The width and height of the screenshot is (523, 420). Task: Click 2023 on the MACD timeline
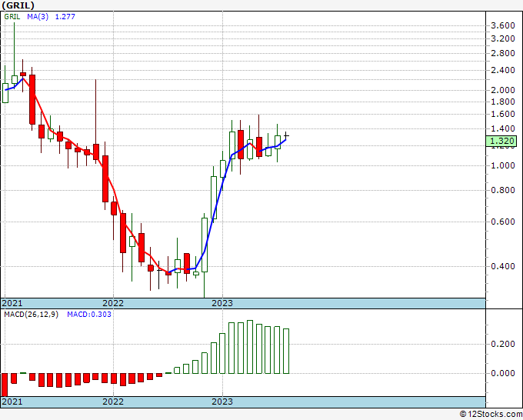point(222,402)
